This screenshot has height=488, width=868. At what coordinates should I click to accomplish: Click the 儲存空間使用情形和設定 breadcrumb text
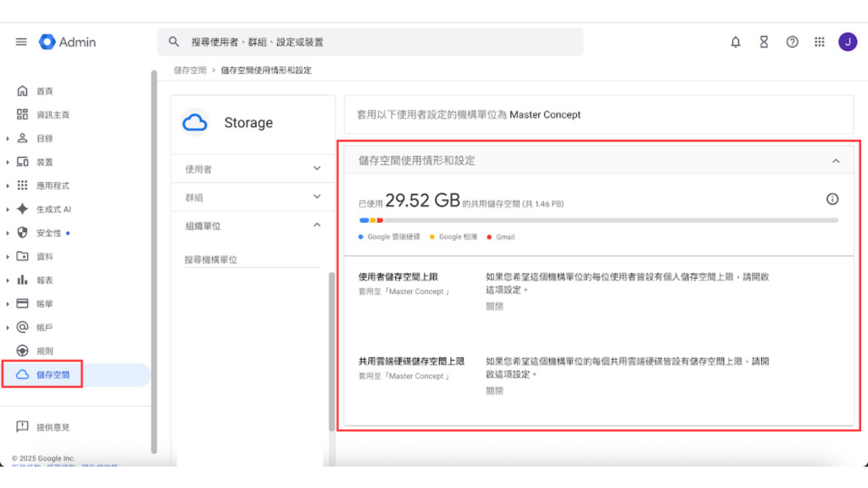point(266,70)
